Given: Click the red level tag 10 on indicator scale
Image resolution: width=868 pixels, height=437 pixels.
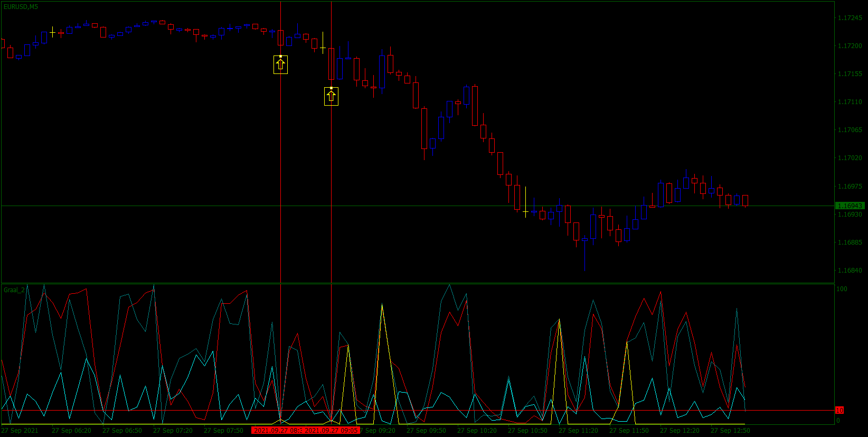Looking at the screenshot, I should click(839, 411).
